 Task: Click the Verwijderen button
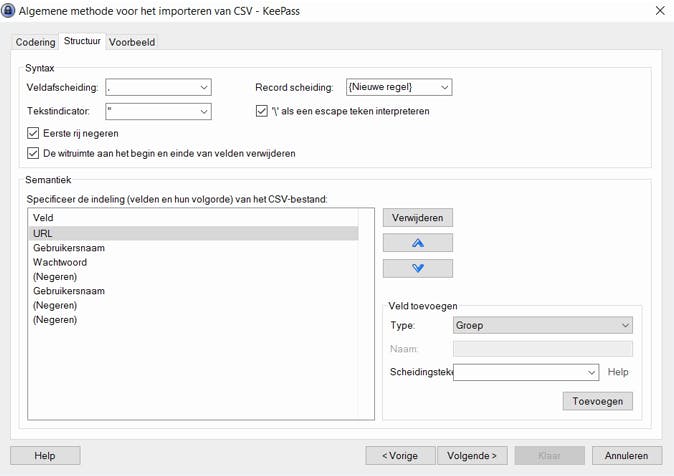418,217
